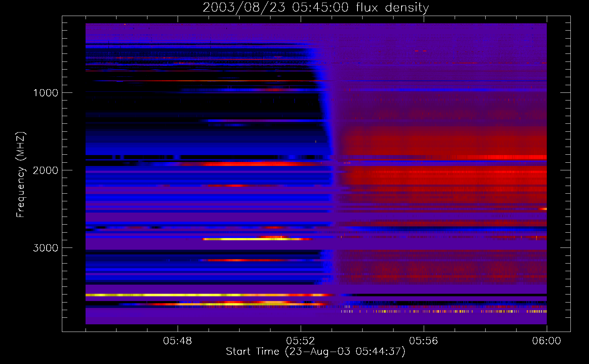Click the 3000 frequency tick label
Screen dimensions: 589x364
pos(46,248)
